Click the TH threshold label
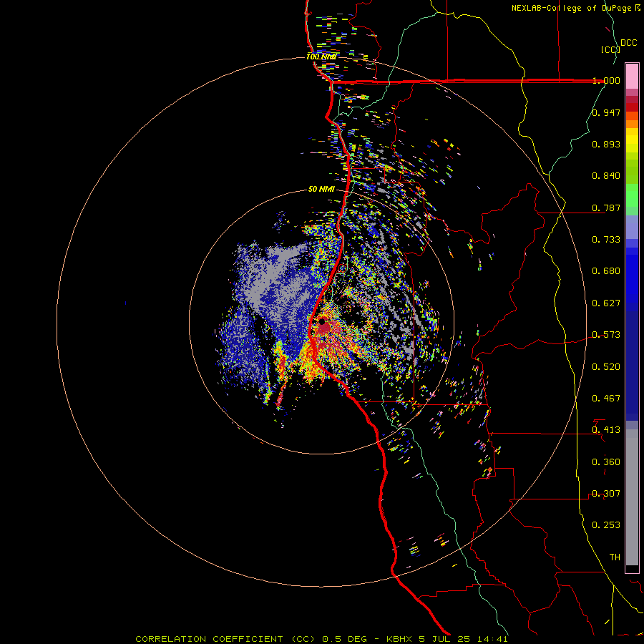This screenshot has width=644, height=644. pyautogui.click(x=615, y=557)
